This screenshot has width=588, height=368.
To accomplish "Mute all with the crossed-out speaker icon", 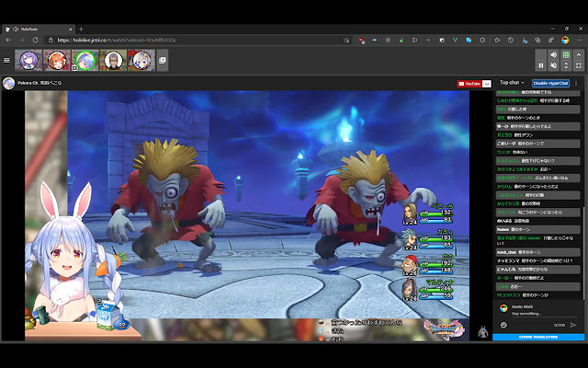I will coord(553,65).
